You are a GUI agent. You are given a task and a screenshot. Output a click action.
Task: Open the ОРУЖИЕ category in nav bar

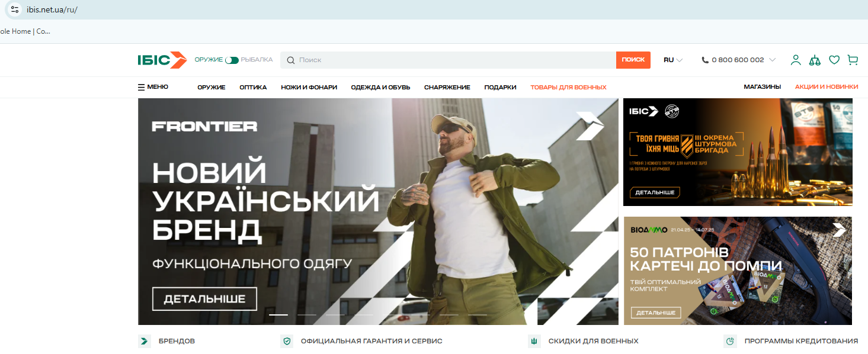[212, 87]
